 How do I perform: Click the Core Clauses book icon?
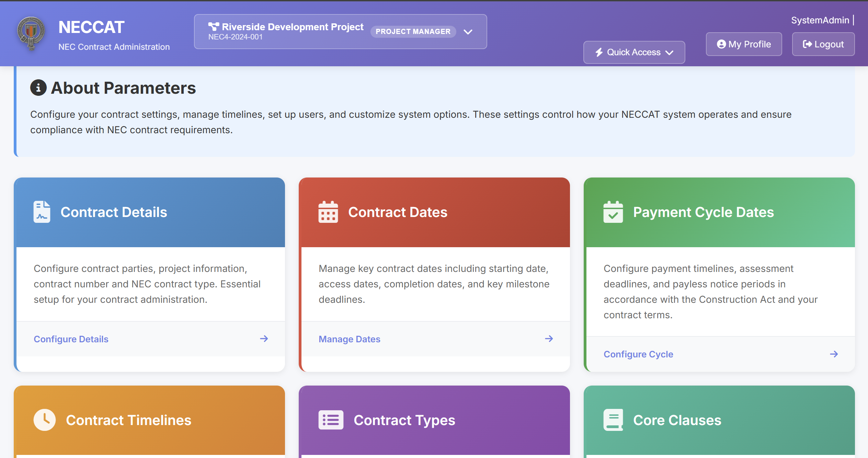[613, 419]
